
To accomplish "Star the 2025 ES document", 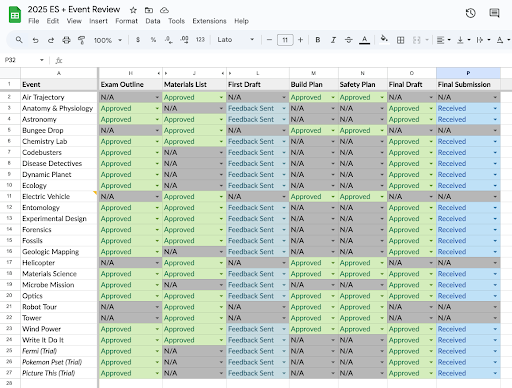I will 133,10.
